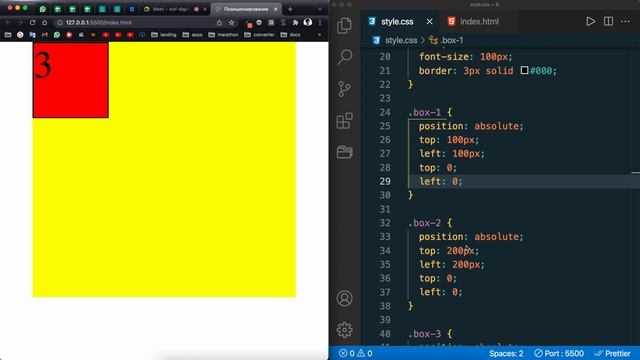Image resolution: width=640 pixels, height=360 pixels.
Task: Click the browser forward arrow
Action: coord(20,23)
